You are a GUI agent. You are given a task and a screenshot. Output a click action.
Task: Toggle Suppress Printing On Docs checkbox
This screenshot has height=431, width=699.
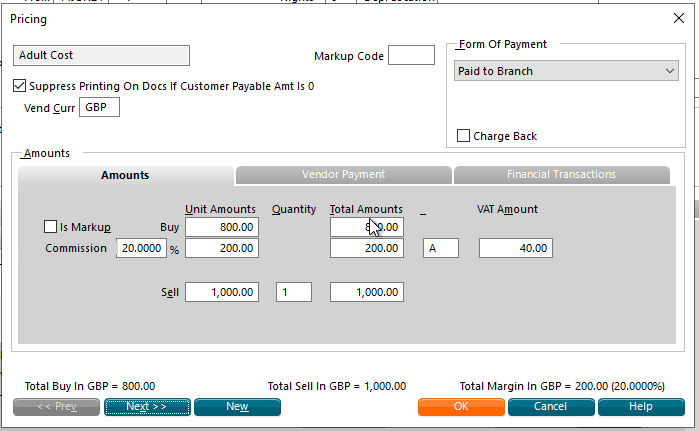[19, 86]
